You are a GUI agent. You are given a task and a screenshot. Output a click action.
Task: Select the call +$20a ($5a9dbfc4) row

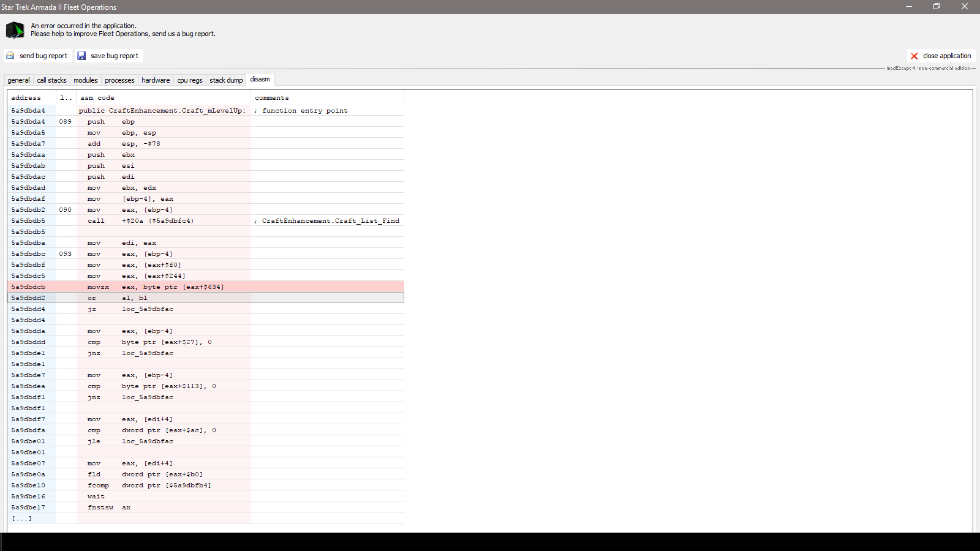coord(206,221)
